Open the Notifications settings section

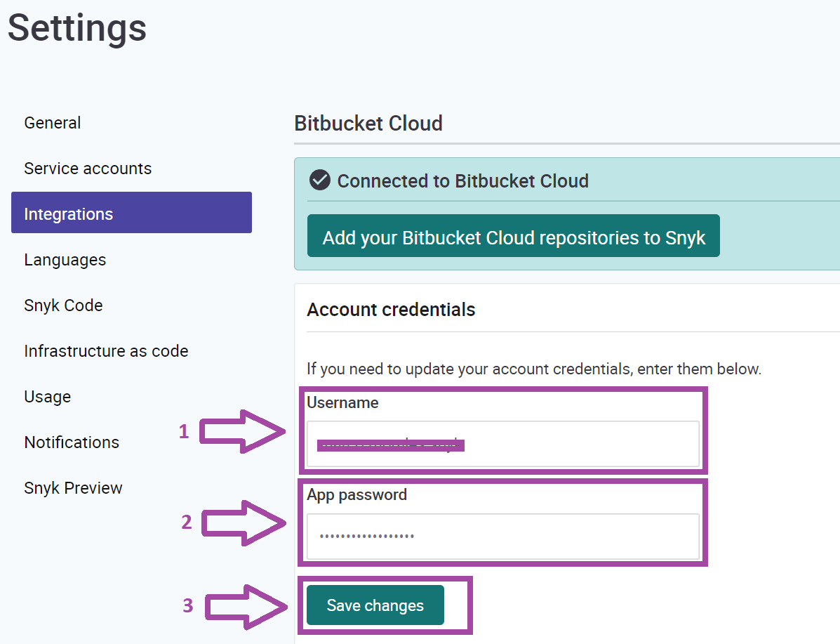pyautogui.click(x=72, y=442)
